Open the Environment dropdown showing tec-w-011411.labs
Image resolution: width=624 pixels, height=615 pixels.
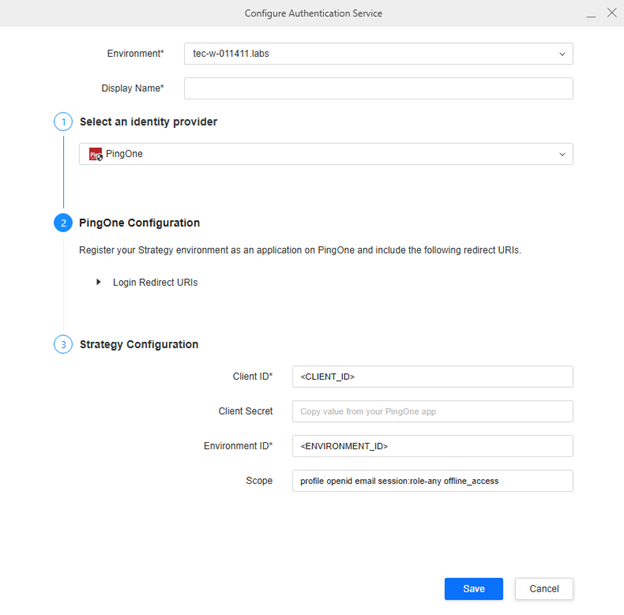(378, 53)
